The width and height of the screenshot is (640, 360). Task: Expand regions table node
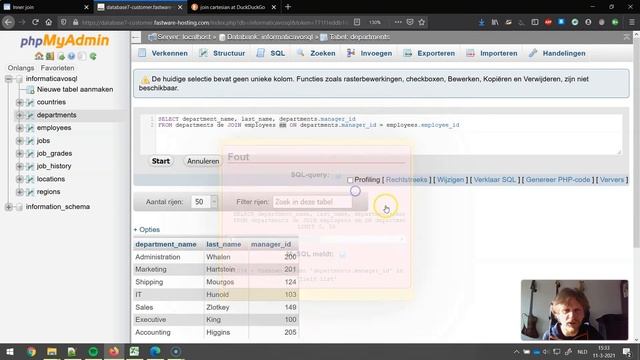pos(19,192)
